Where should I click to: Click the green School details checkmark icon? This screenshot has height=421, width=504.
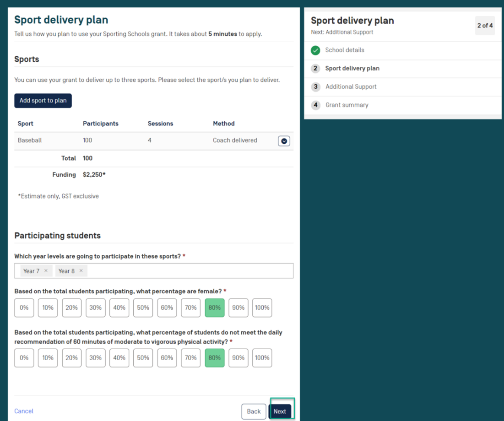pyautogui.click(x=315, y=50)
